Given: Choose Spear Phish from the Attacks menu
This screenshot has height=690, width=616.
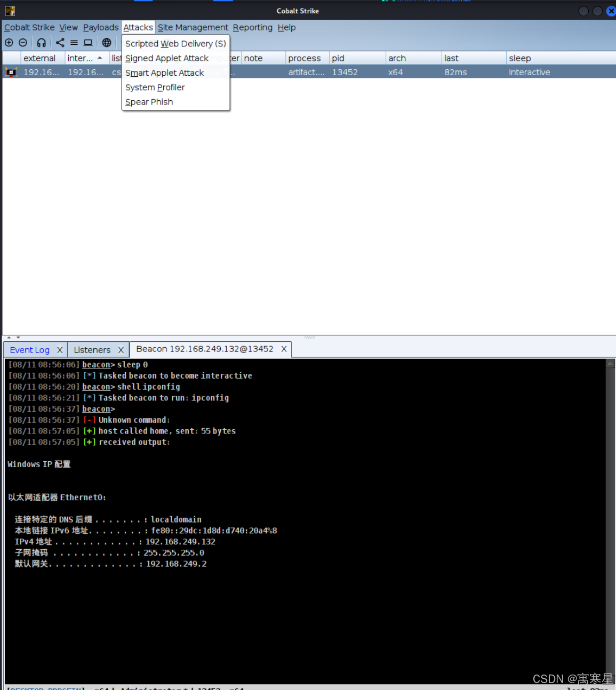Looking at the screenshot, I should (175, 102).
